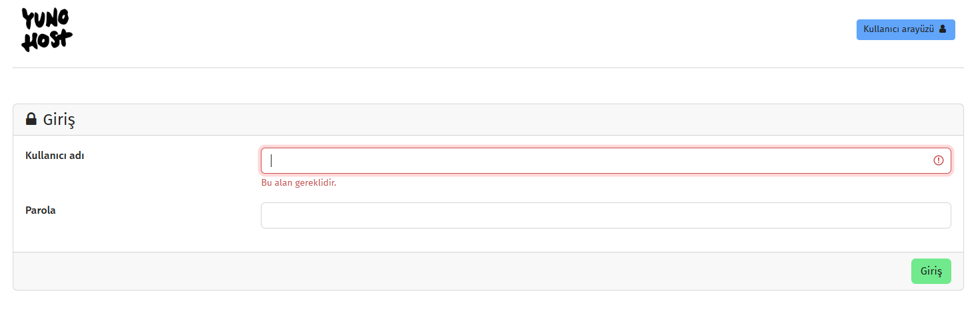Click the 'YUNO' word in the logo
Screen dimensions: 980x324
(x=45, y=19)
